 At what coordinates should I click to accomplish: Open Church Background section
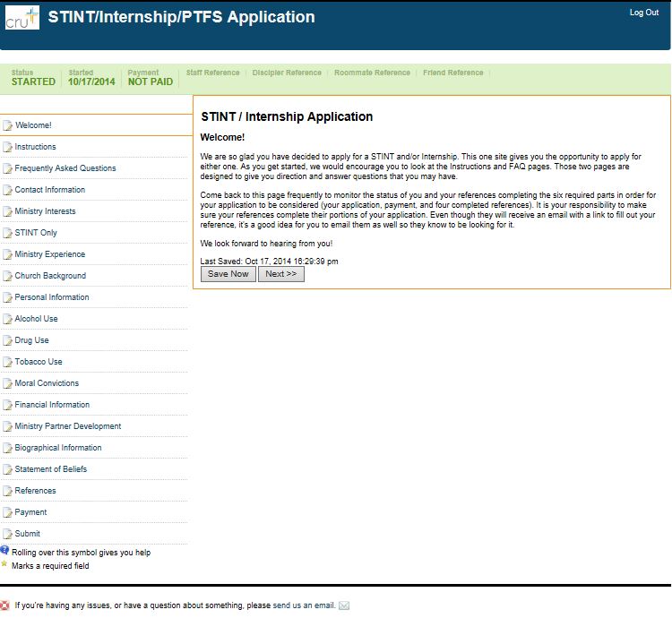click(50, 275)
